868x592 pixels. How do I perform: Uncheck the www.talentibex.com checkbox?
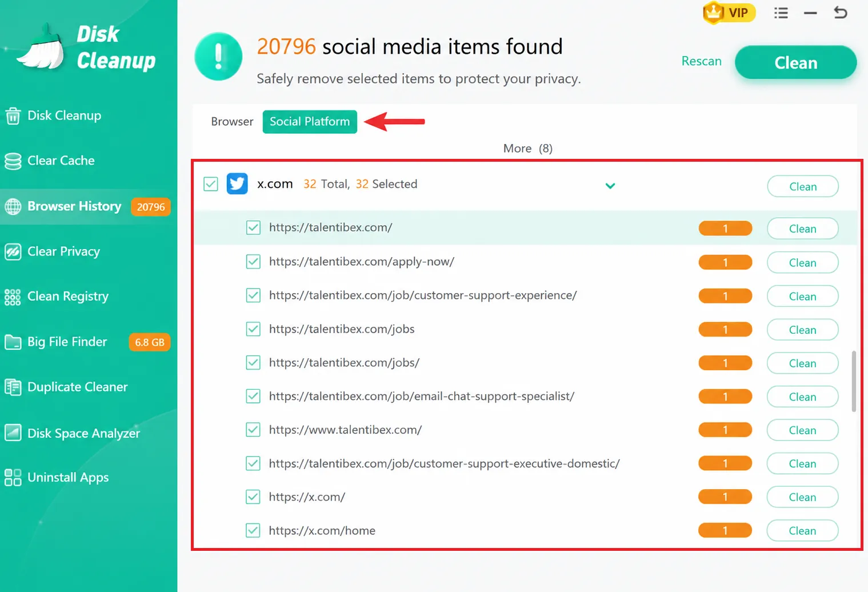coord(253,430)
